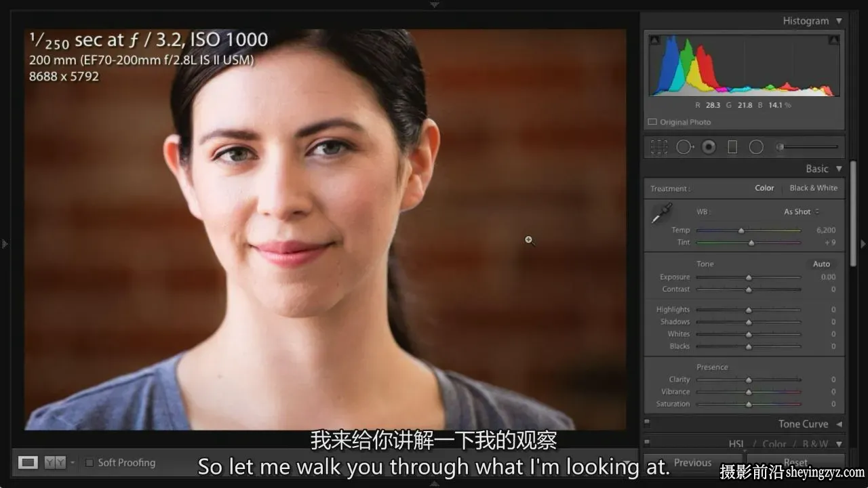Select the Radial Filter tool
The height and width of the screenshot is (488, 868).
(756, 147)
